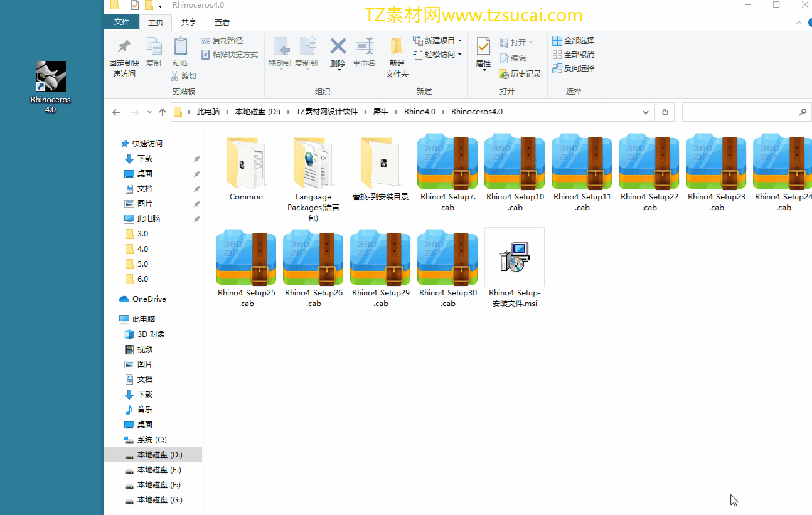812x515 pixels.
Task: Switch to the Home (主页) tab
Action: [155, 23]
